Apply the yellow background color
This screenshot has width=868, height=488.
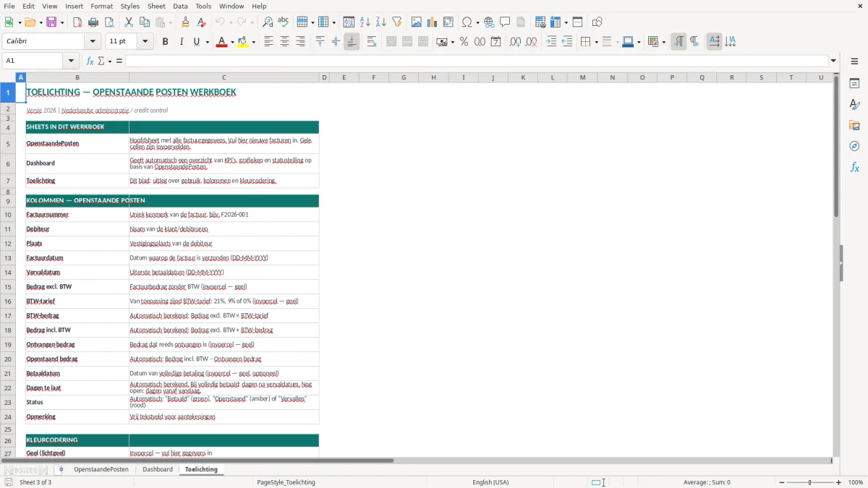tap(243, 42)
